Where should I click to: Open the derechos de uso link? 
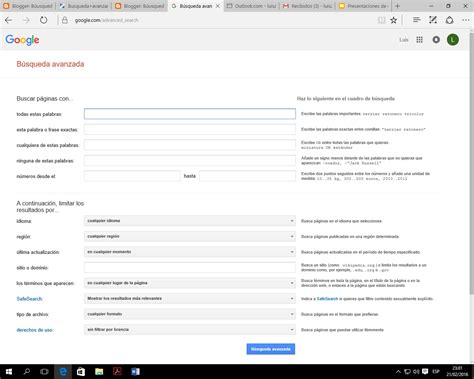35,330
